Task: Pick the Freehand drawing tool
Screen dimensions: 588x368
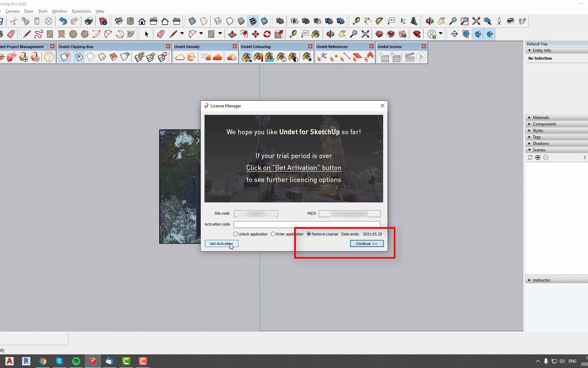Action: tap(38, 34)
